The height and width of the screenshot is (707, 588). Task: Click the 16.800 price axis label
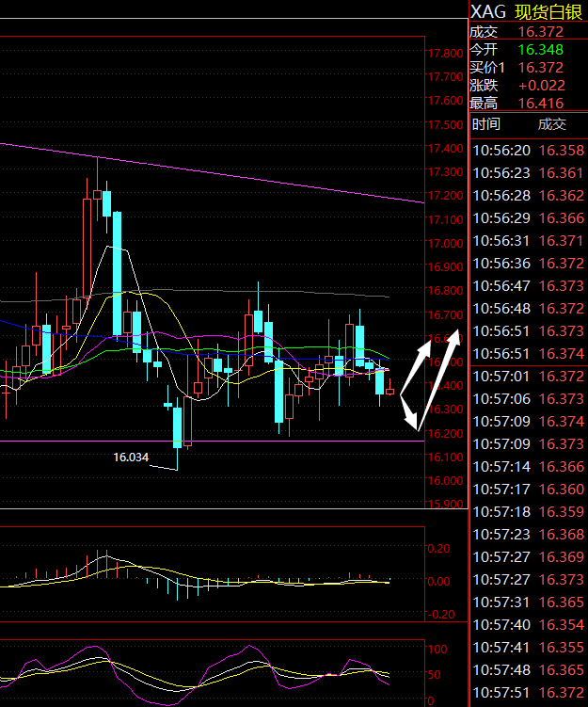(445, 291)
